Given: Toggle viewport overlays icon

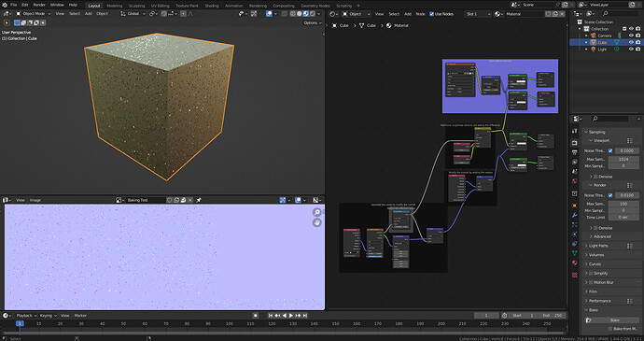Looking at the screenshot, I should (x=269, y=14).
